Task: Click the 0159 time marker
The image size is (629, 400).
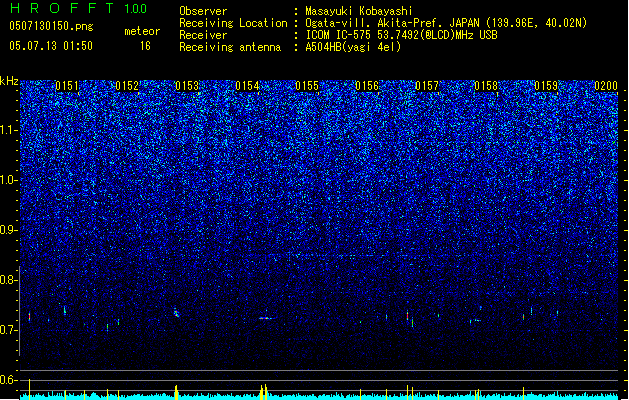Action: (x=546, y=86)
